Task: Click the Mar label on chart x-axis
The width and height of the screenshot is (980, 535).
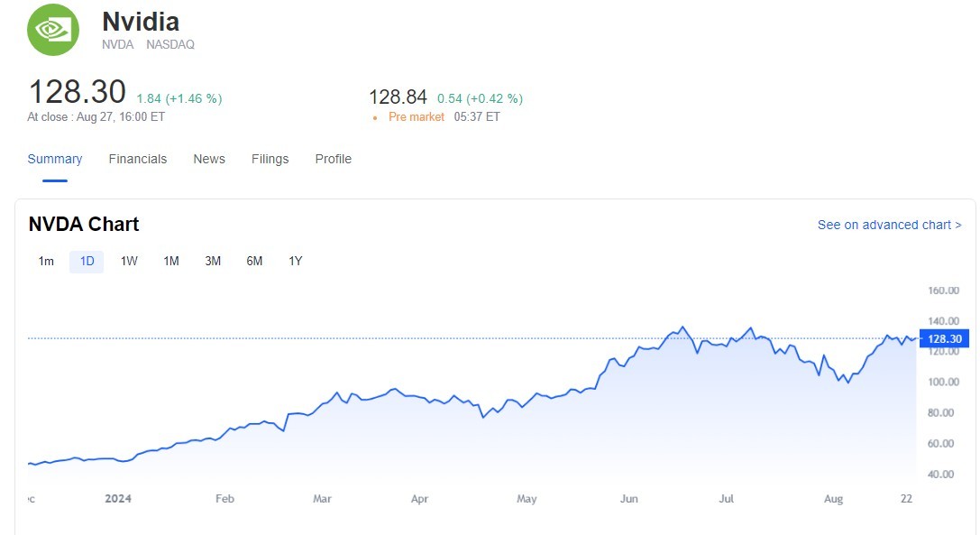Action: click(x=322, y=499)
